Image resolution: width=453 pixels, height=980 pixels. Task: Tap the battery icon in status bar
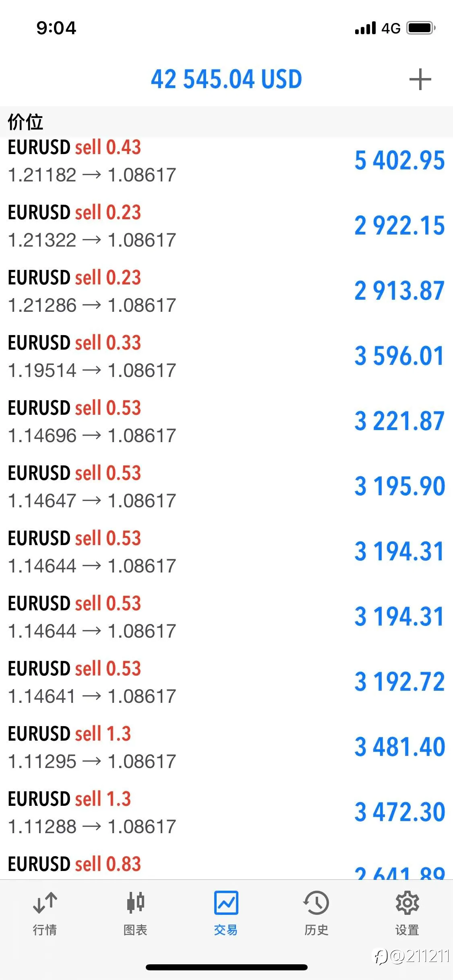[421, 28]
